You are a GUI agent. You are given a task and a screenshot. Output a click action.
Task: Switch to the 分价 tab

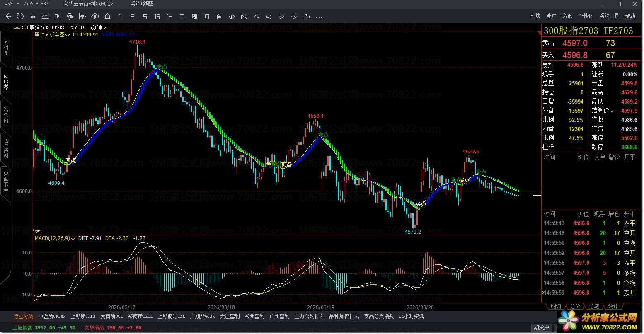tap(575, 306)
